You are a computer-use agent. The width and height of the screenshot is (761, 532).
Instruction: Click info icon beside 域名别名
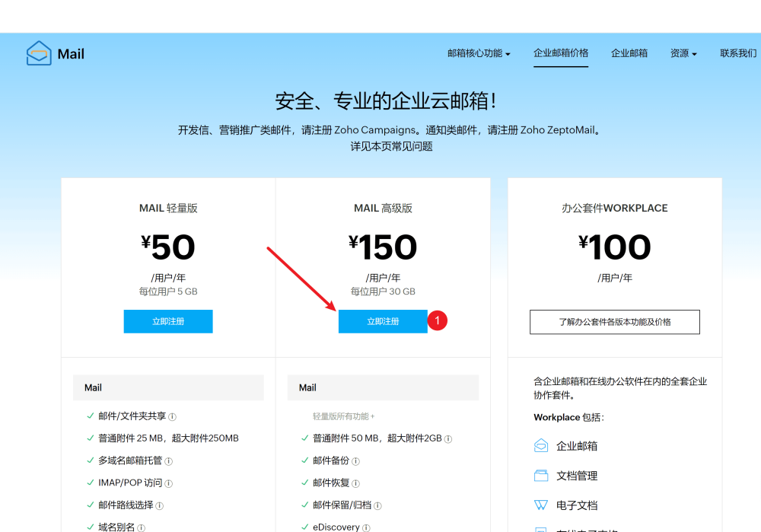click(141, 527)
